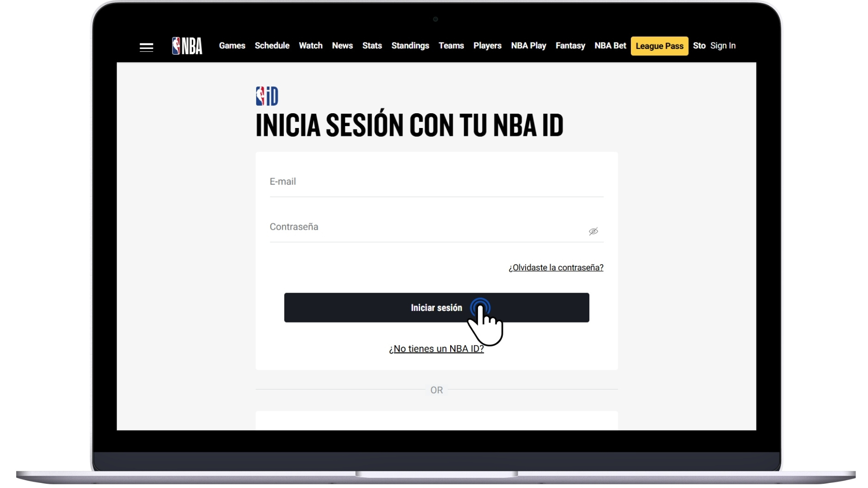
Task: Open the Stats menu item
Action: pyautogui.click(x=372, y=46)
